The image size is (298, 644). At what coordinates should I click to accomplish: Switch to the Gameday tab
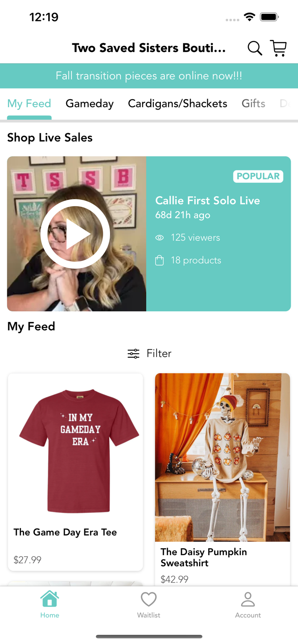[x=89, y=103]
